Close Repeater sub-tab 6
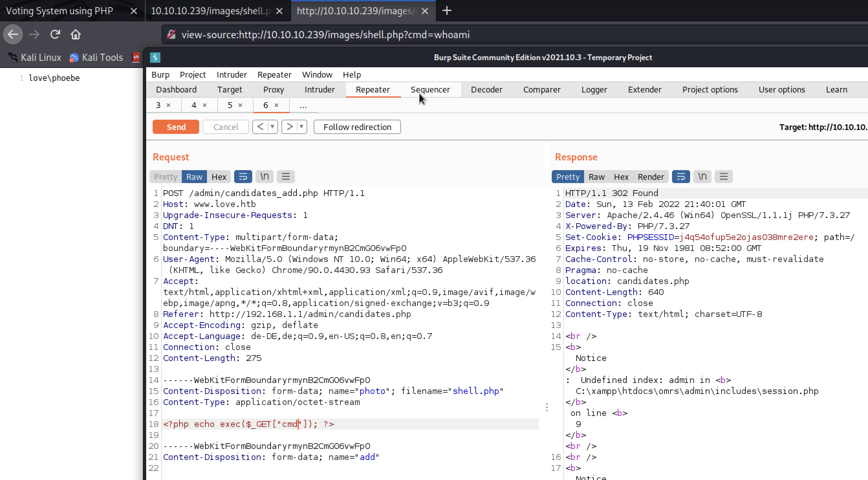The width and height of the screenshot is (868, 480). tap(276, 105)
